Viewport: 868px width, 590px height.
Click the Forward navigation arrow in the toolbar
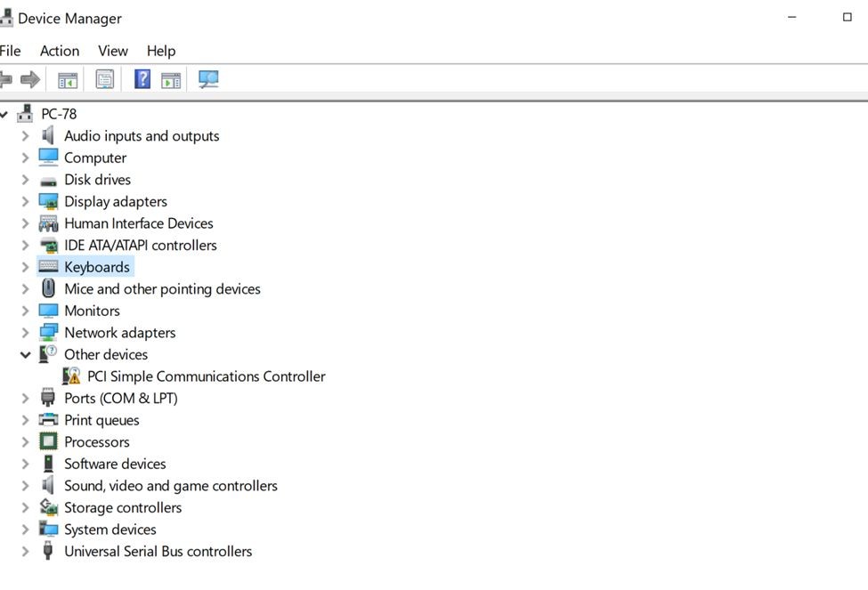[29, 78]
